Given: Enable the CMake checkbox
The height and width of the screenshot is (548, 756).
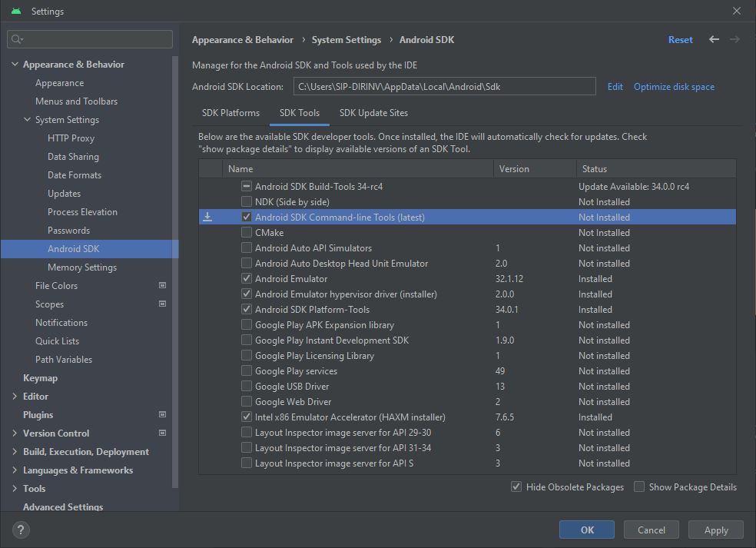Looking at the screenshot, I should pyautogui.click(x=247, y=233).
